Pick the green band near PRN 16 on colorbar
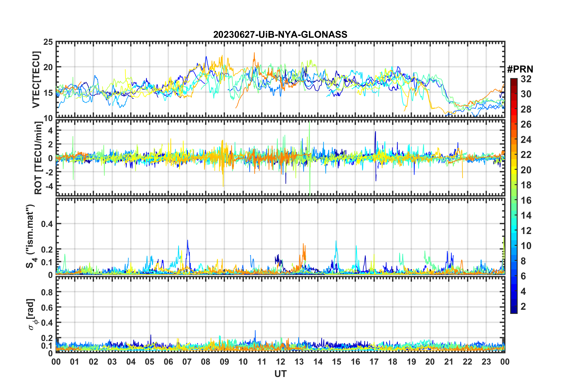This screenshot has height=392, width=561. click(514, 200)
